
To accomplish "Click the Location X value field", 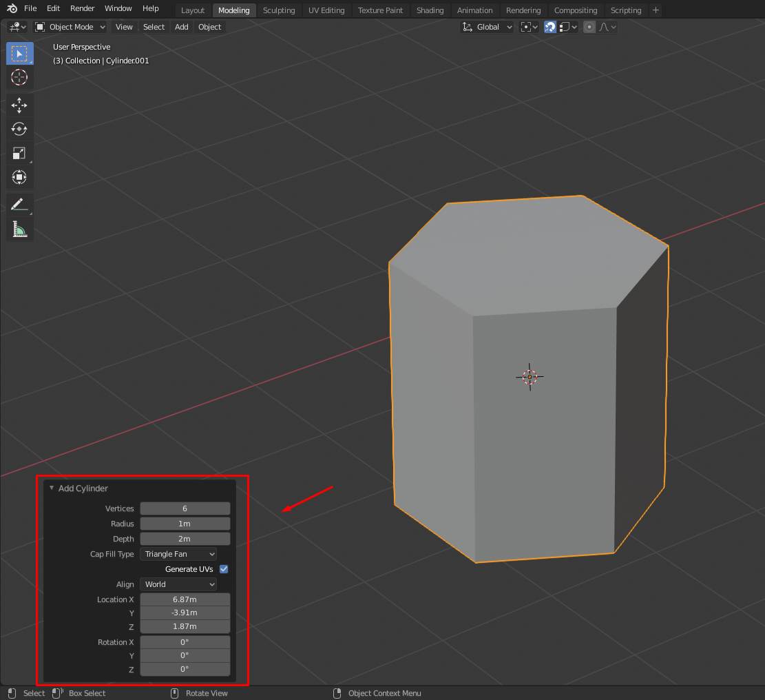I will coord(185,599).
